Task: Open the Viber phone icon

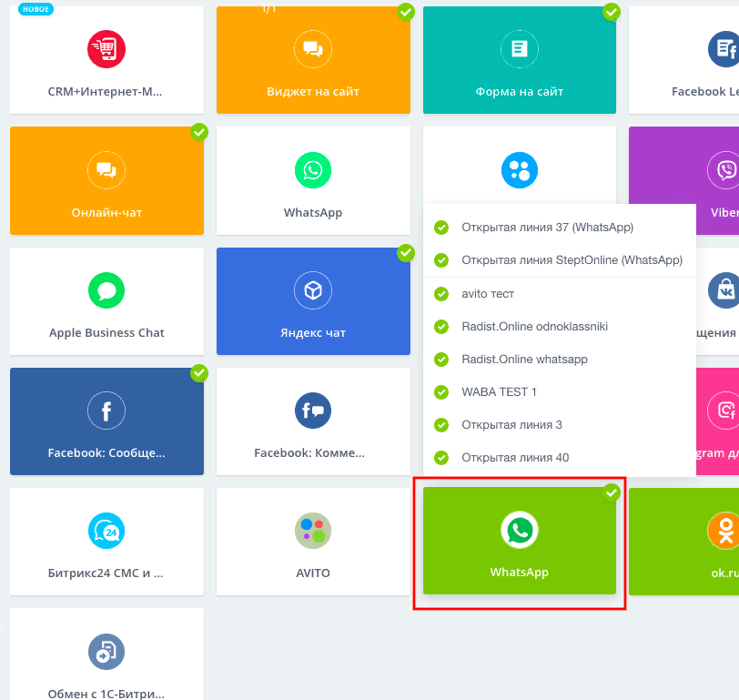Action: [x=724, y=170]
